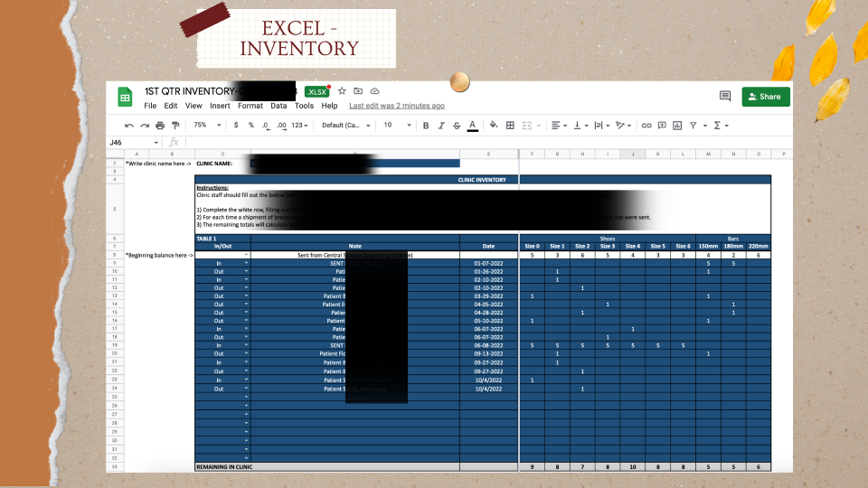
Task: Click the 'Size 4' column header cell
Action: [x=633, y=246]
